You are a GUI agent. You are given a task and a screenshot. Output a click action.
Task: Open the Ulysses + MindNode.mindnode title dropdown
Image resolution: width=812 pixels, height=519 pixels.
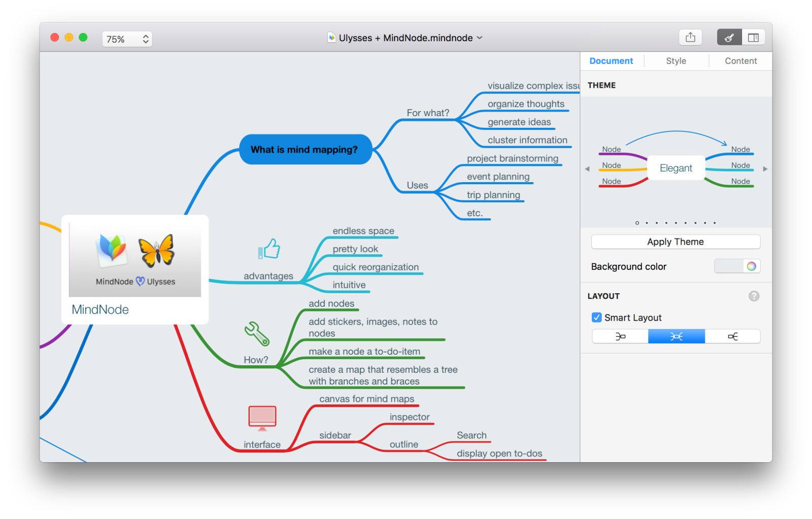[x=479, y=38]
